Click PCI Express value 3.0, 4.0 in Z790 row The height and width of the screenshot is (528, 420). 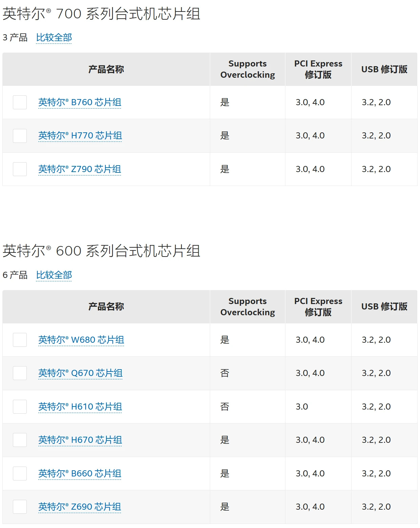click(x=310, y=169)
